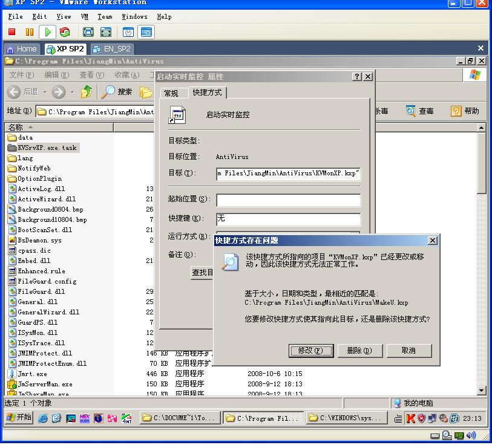The image size is (492, 448).
Task: Click the VMware sound device status icon
Action: point(471,435)
